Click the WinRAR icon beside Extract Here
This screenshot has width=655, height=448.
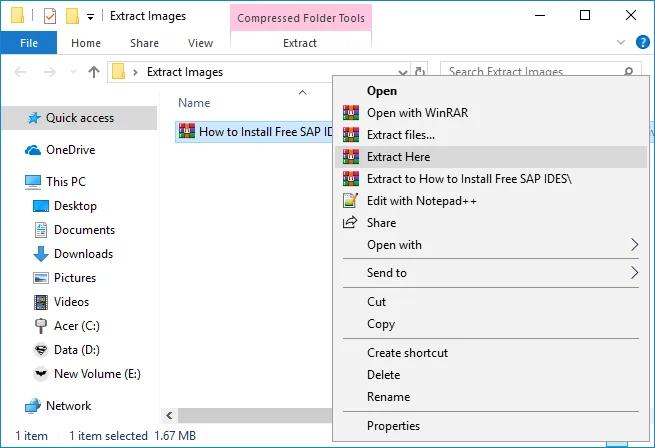point(350,157)
